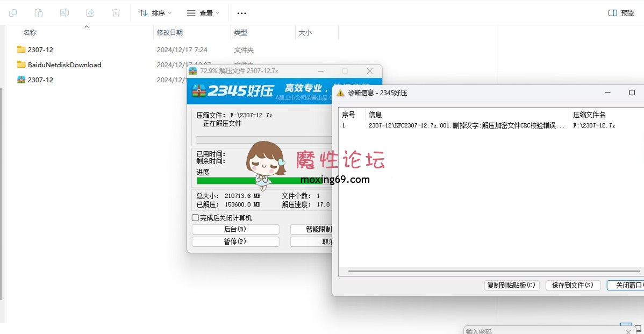Minimize the 诊断信息 window
The height and width of the screenshot is (334, 644).
coord(608,93)
